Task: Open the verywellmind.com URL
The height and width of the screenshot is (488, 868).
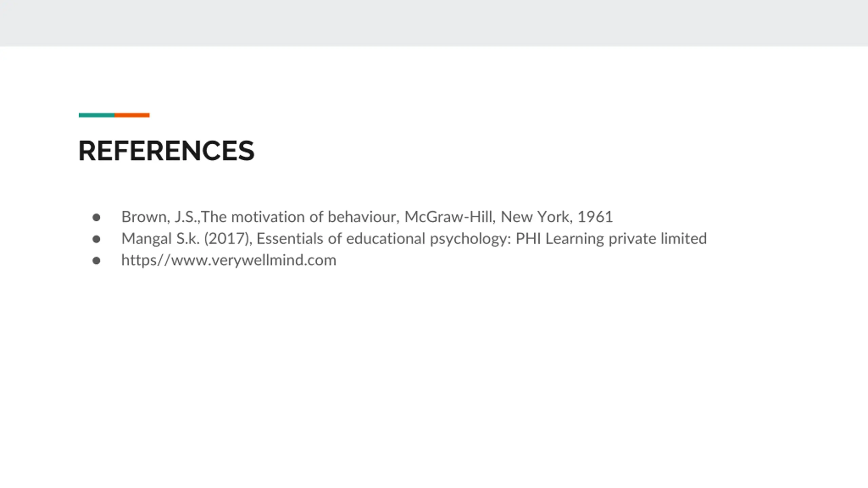Action: pyautogui.click(x=229, y=260)
